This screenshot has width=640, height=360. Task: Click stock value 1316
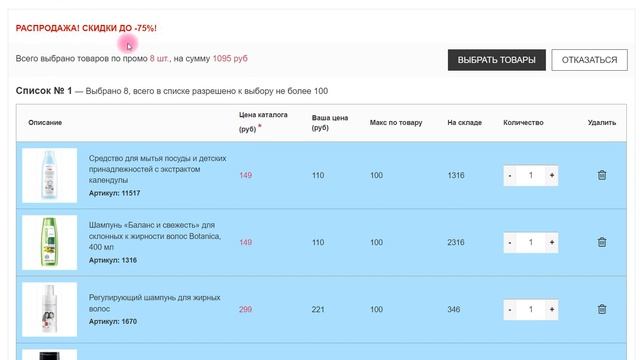coord(456,175)
